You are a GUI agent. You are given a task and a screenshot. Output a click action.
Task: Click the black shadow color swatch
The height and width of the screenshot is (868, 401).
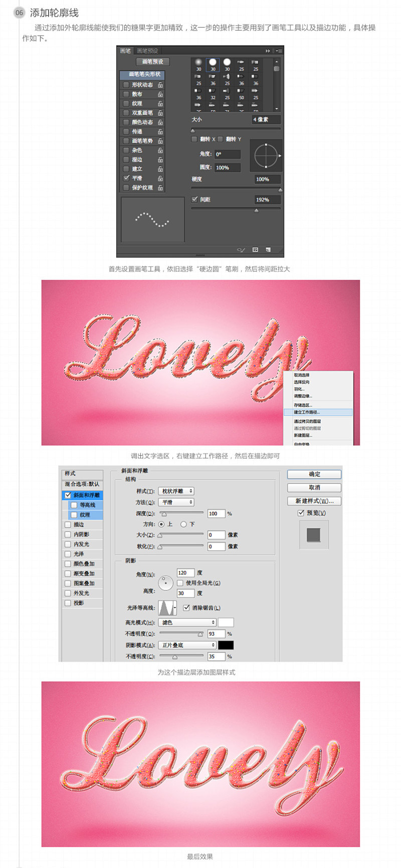click(226, 645)
